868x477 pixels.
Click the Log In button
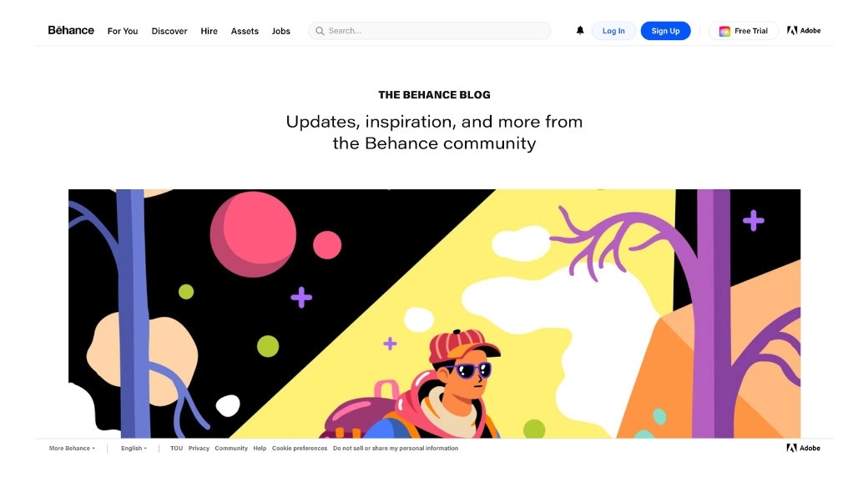pos(613,31)
